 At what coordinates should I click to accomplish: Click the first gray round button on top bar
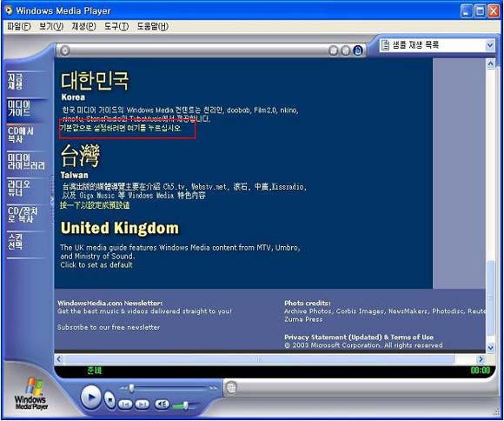pyautogui.click(x=334, y=50)
